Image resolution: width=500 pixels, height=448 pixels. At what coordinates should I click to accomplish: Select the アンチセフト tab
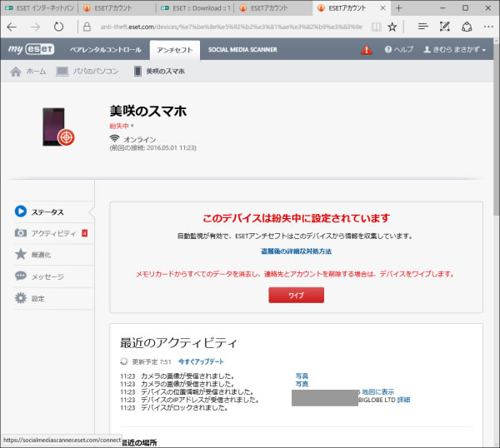point(175,50)
